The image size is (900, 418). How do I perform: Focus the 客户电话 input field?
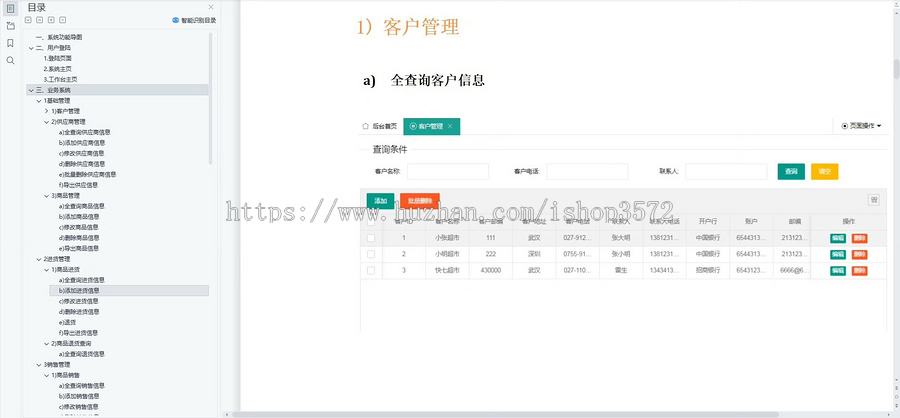[587, 172]
